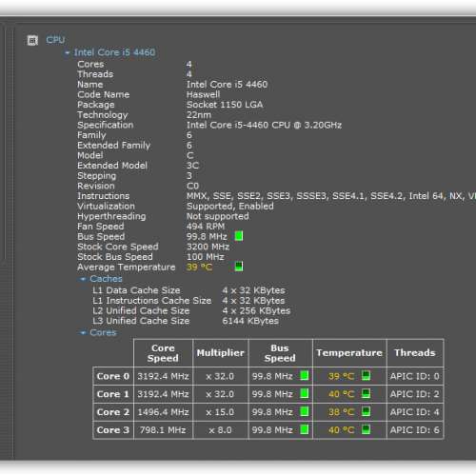Click the Core Speed column header
Viewport: 476px width, 476px height.
(x=163, y=353)
